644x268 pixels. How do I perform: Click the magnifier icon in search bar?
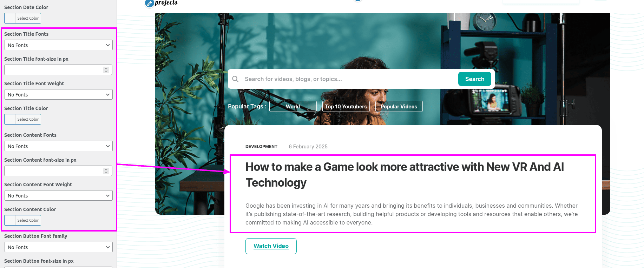235,79
